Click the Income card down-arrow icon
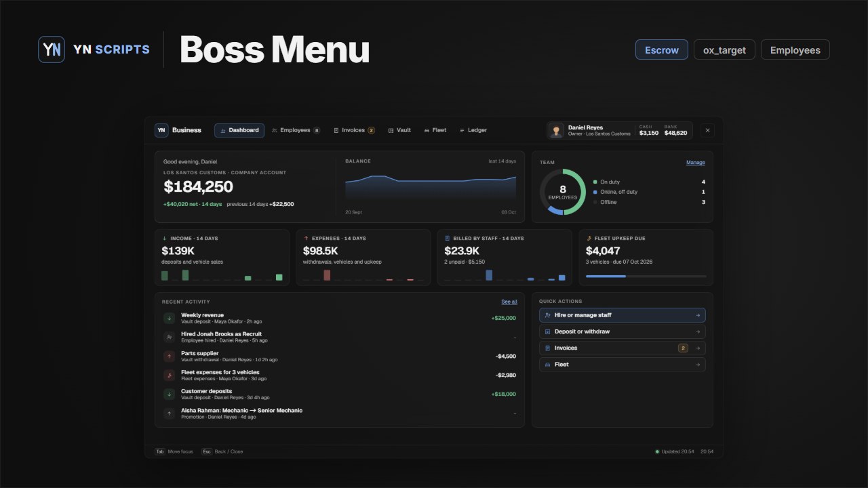868x488 pixels. (x=164, y=239)
